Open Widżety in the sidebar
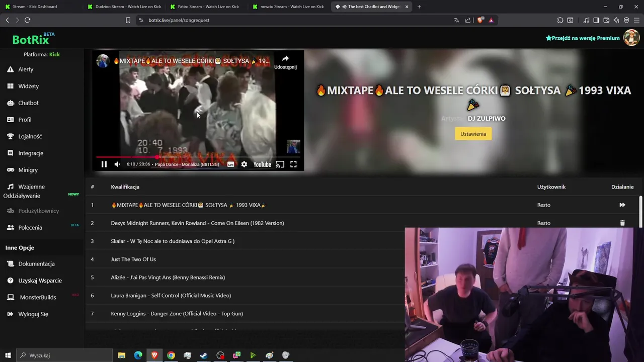This screenshot has height=362, width=644. click(28, 86)
